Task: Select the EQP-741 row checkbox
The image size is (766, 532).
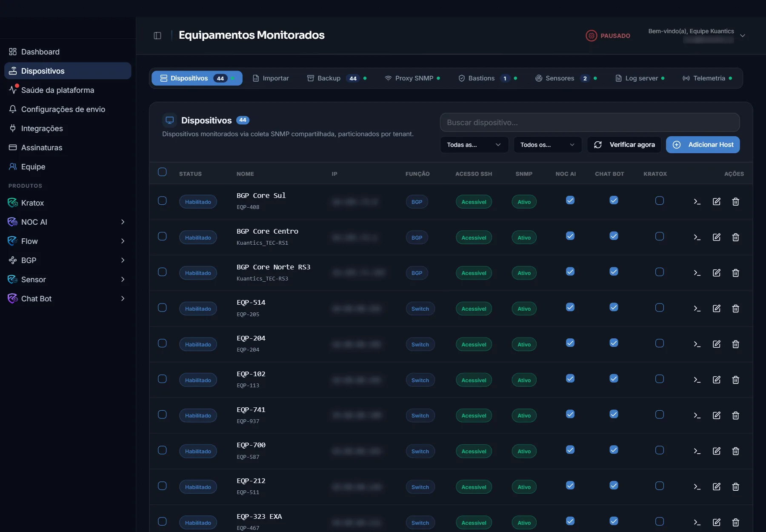Action: click(162, 415)
